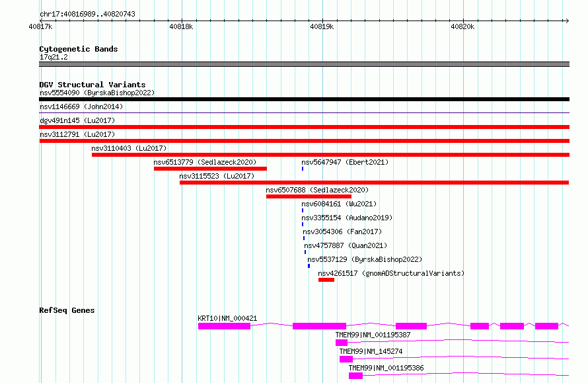Open TMEM99|NM_145274 transcript label
The height and width of the screenshot is (383, 588).
[371, 351]
